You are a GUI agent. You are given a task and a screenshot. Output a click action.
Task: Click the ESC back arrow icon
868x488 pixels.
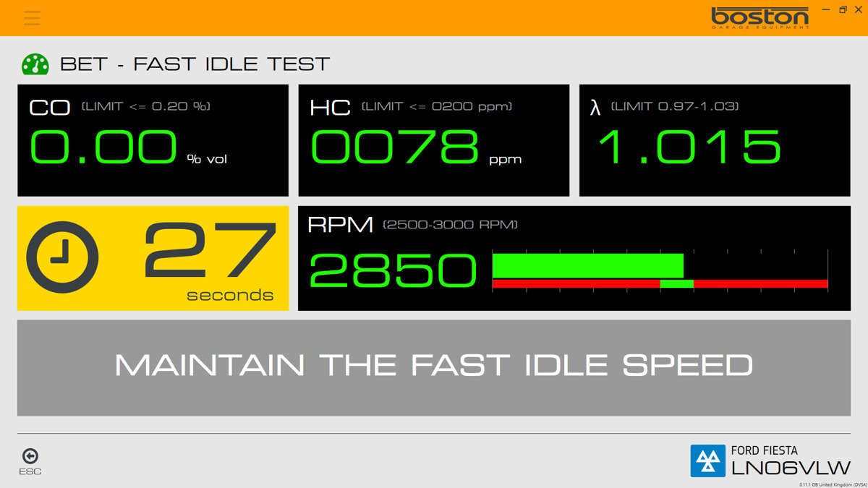(30, 456)
